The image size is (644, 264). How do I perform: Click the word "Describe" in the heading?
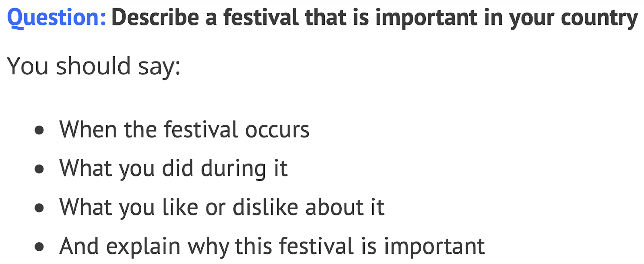click(x=155, y=18)
